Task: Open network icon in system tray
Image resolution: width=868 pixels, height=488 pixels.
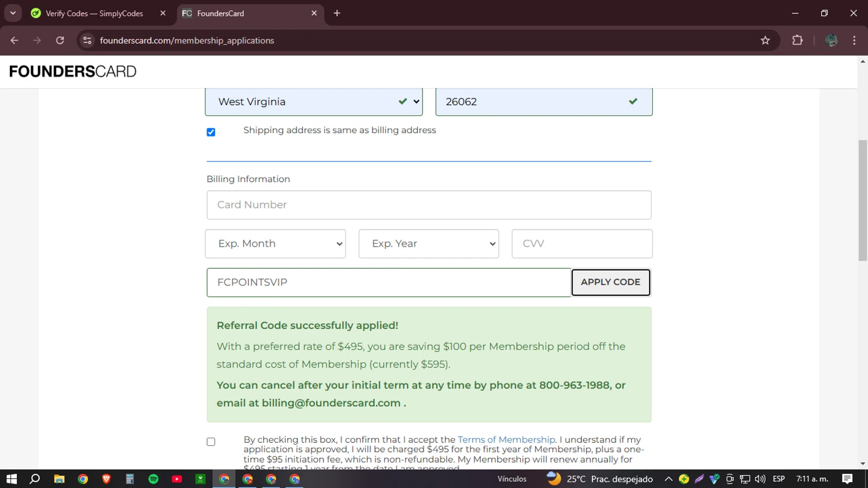Action: (x=745, y=479)
